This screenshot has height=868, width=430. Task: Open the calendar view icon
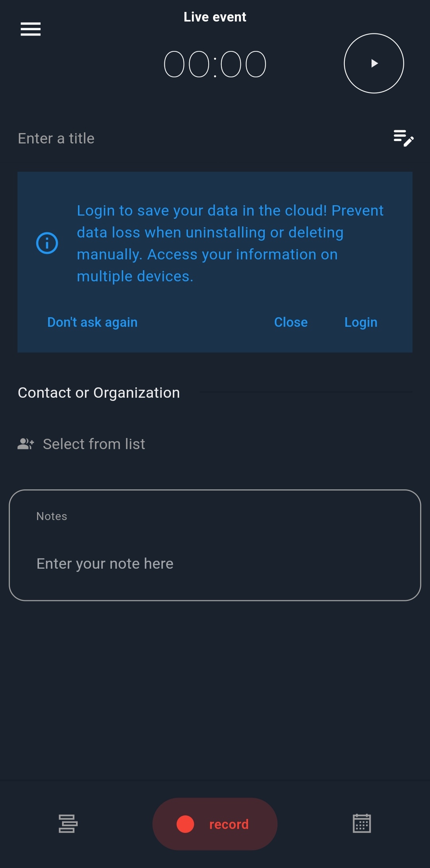coord(362,823)
